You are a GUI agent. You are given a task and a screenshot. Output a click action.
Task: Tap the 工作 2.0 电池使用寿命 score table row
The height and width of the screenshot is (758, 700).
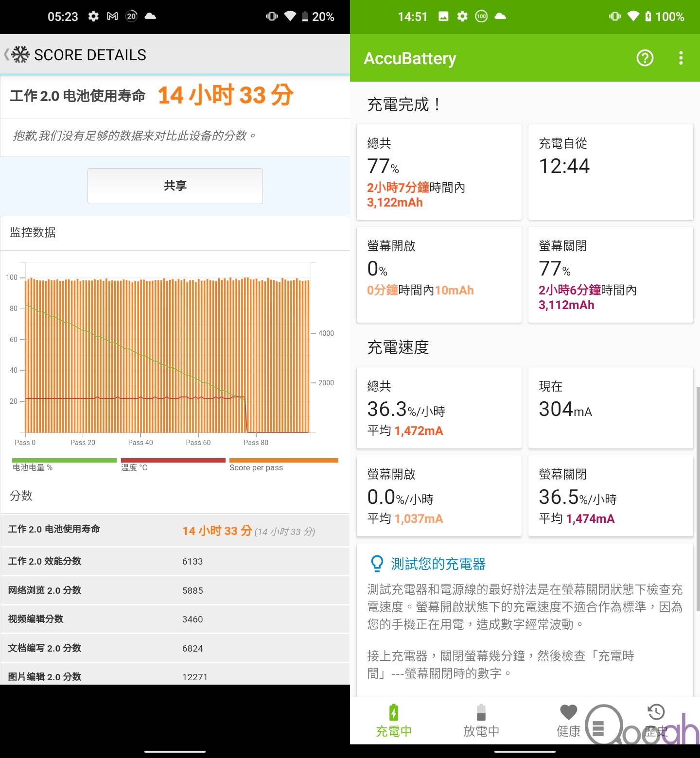click(175, 530)
